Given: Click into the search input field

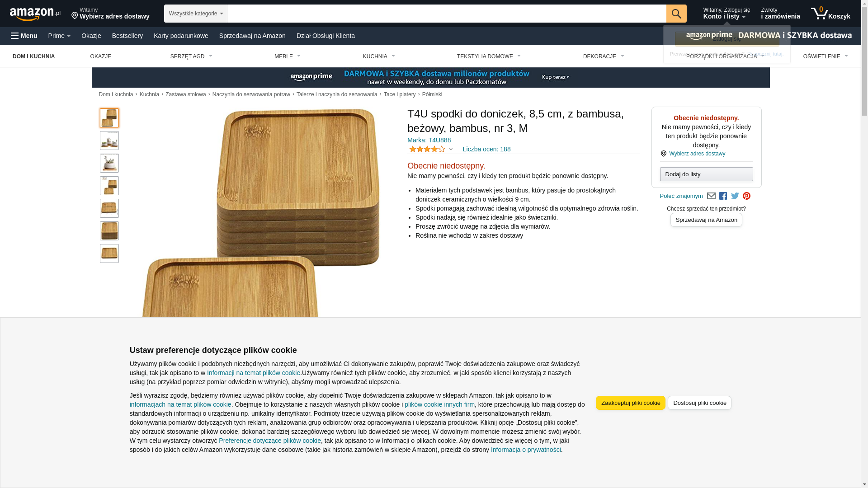Looking at the screenshot, I should click(x=447, y=14).
